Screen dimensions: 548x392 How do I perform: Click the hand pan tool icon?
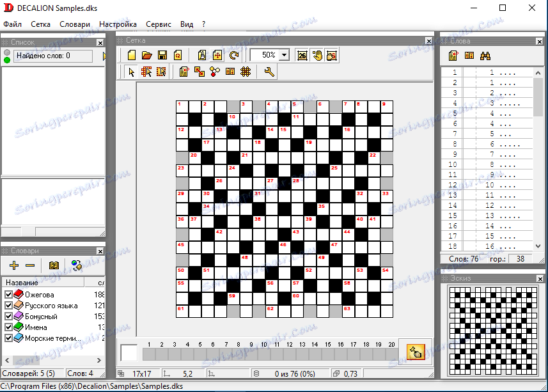[317, 56]
